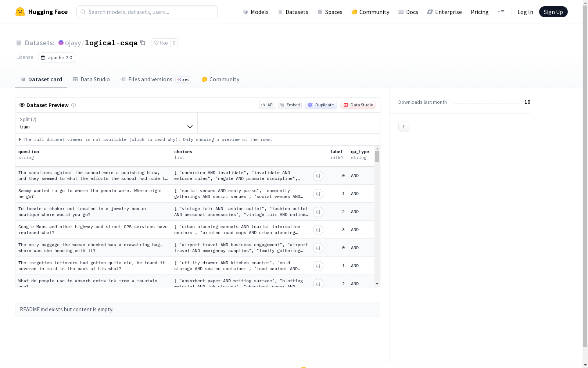This screenshot has height=368, width=588.
Task: Open the Split dropdown showing train
Action: pos(107,123)
